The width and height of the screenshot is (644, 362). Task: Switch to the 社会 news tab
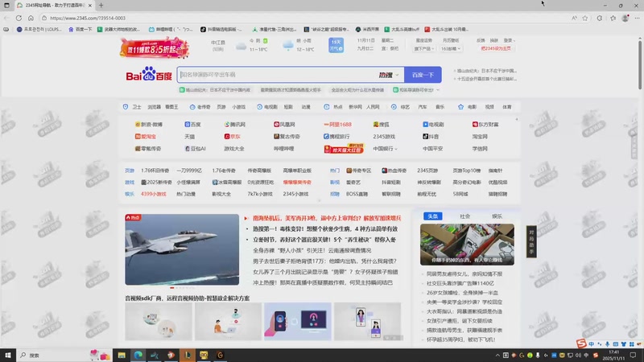[x=465, y=216]
